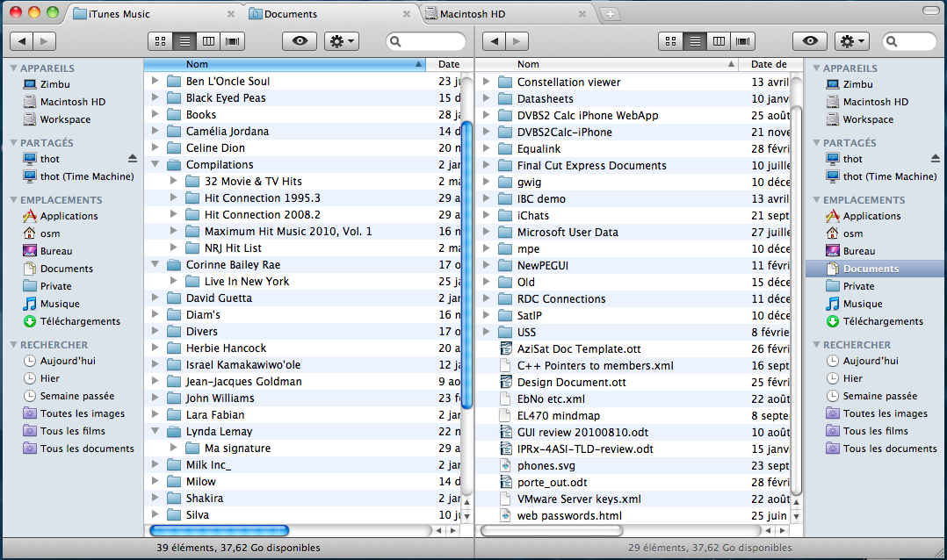Switch left pane to icon view
Viewport: 947px width, 560px height.
click(160, 41)
